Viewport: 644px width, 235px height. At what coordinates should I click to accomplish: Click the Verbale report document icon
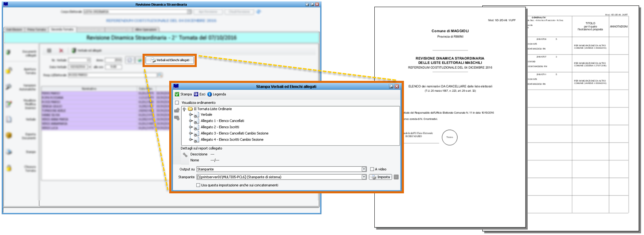click(x=196, y=115)
